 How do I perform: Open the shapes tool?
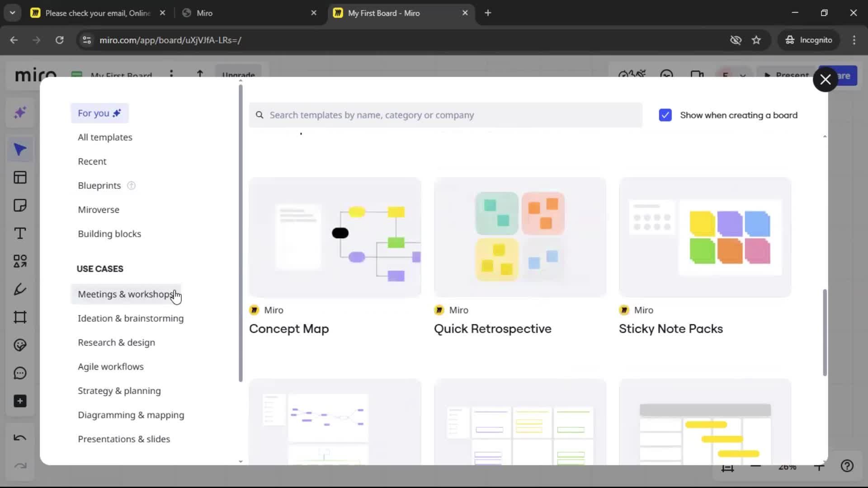(x=20, y=261)
